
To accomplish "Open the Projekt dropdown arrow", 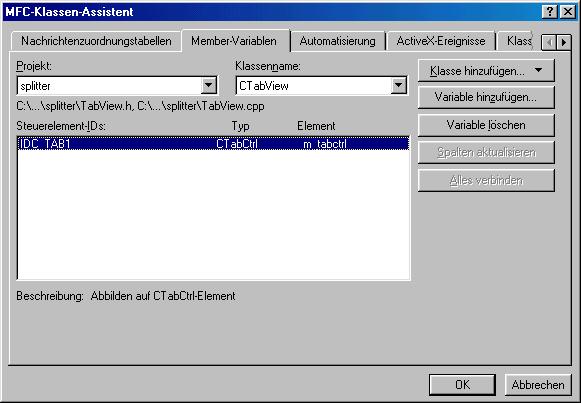I will click(209, 86).
